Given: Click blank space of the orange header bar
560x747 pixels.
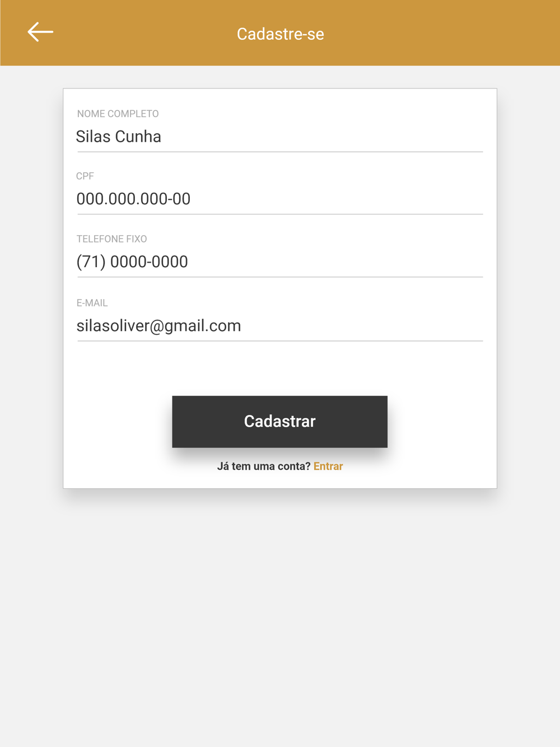Looking at the screenshot, I should coord(448,32).
